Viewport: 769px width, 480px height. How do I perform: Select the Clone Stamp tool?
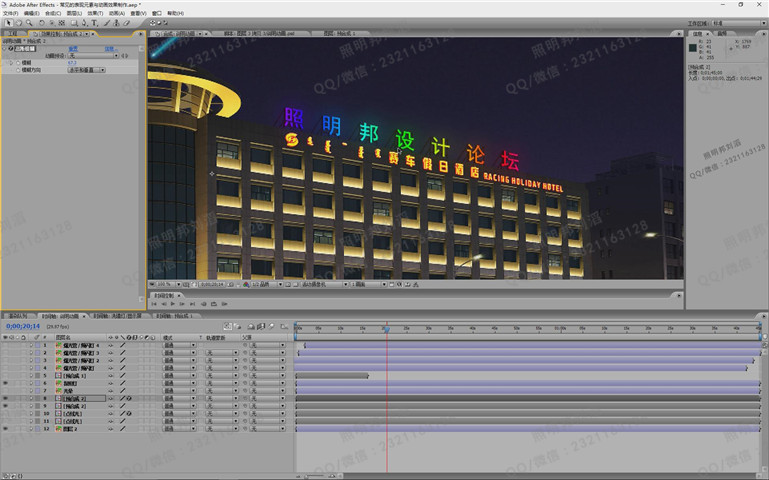116,23
